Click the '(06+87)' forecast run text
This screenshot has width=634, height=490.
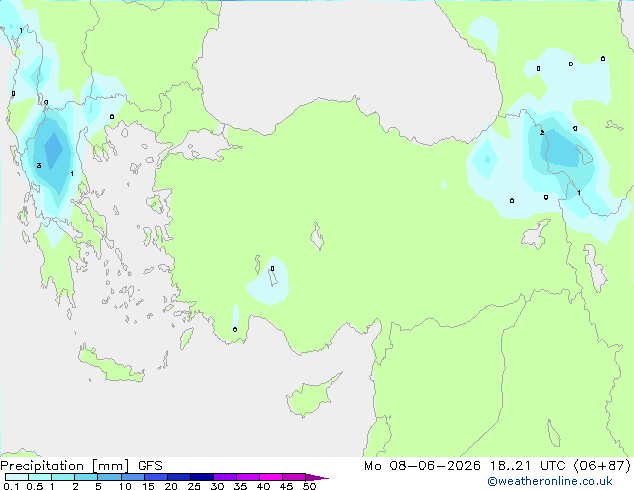coord(602,466)
